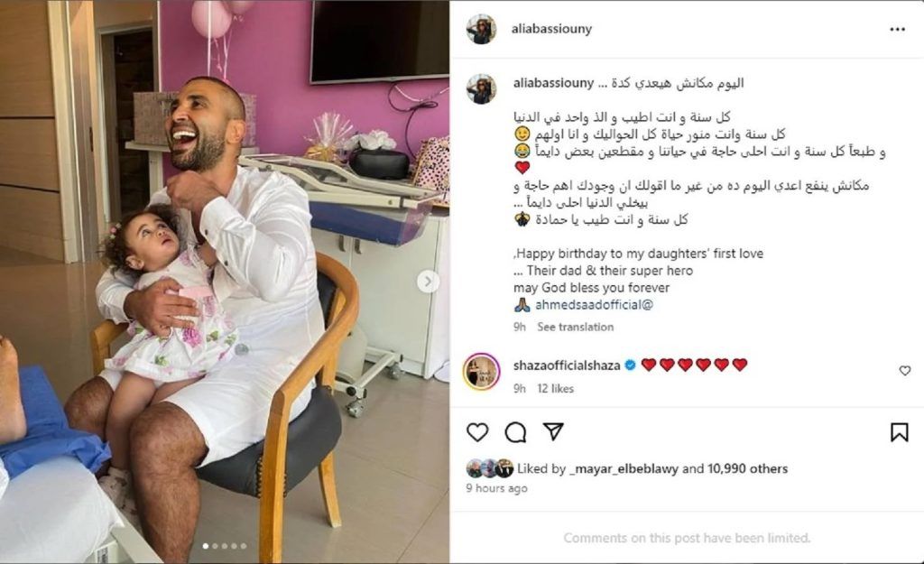View list of 10,990 others who liked
This screenshot has height=564, width=924.
click(747, 468)
